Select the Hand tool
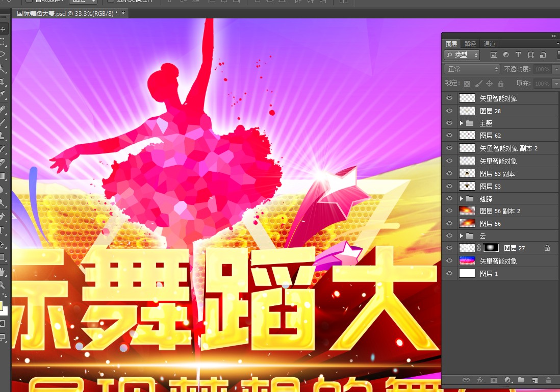The image size is (560, 392). (x=3, y=272)
